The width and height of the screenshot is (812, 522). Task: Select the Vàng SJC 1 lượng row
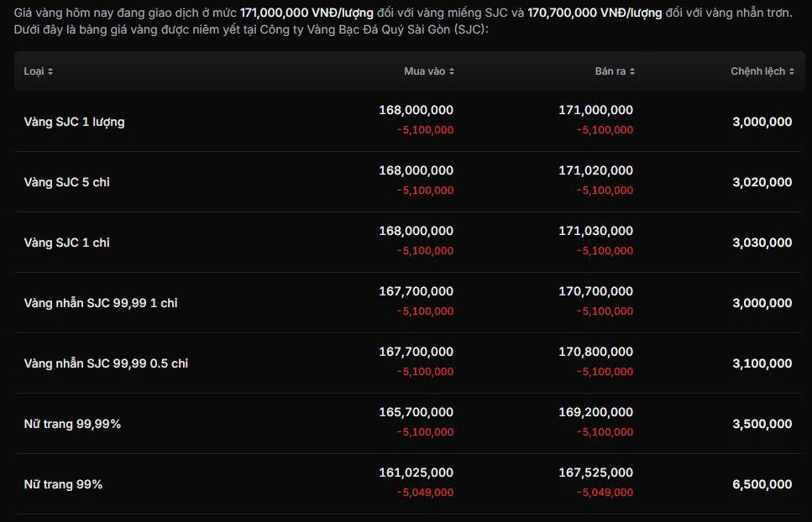(74, 122)
